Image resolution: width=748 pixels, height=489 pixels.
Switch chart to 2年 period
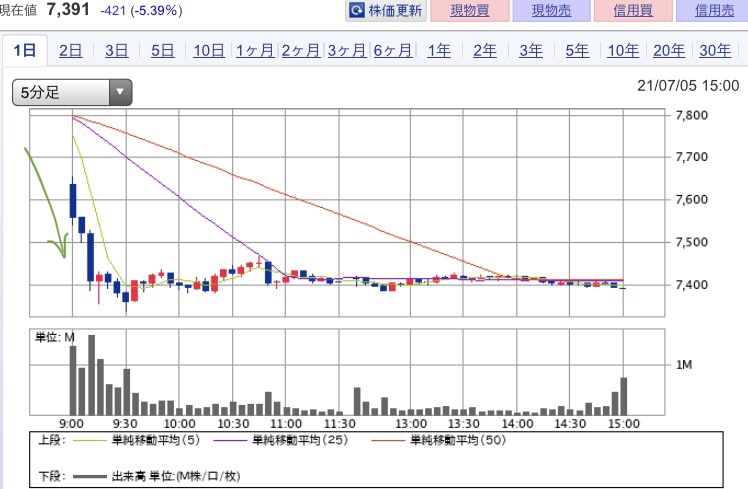pos(485,50)
